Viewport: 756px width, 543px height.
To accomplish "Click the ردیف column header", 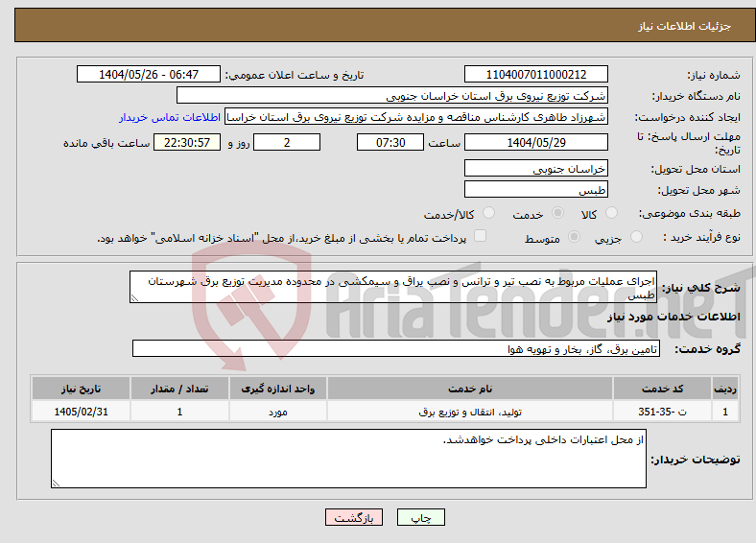I will pos(725,389).
